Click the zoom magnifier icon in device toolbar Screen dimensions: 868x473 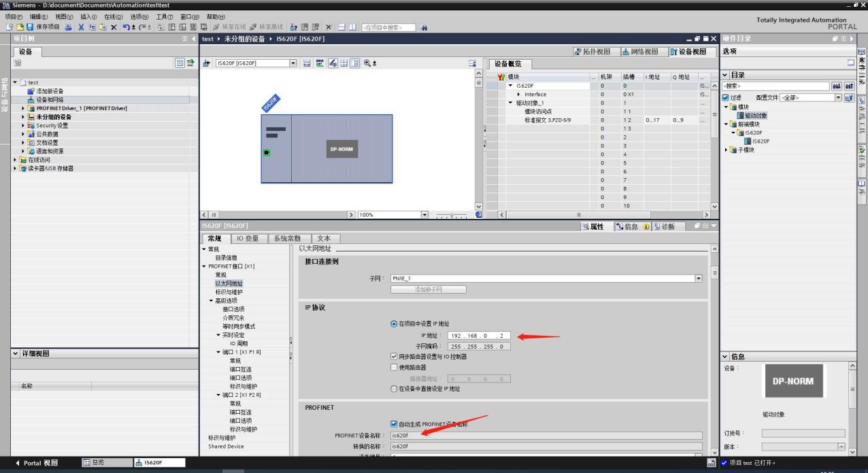(368, 63)
